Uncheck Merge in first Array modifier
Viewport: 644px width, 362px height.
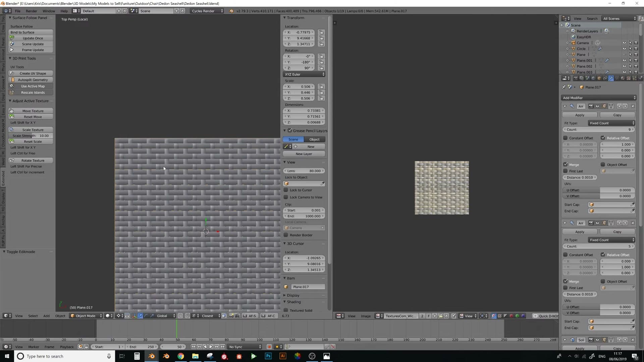click(x=565, y=165)
